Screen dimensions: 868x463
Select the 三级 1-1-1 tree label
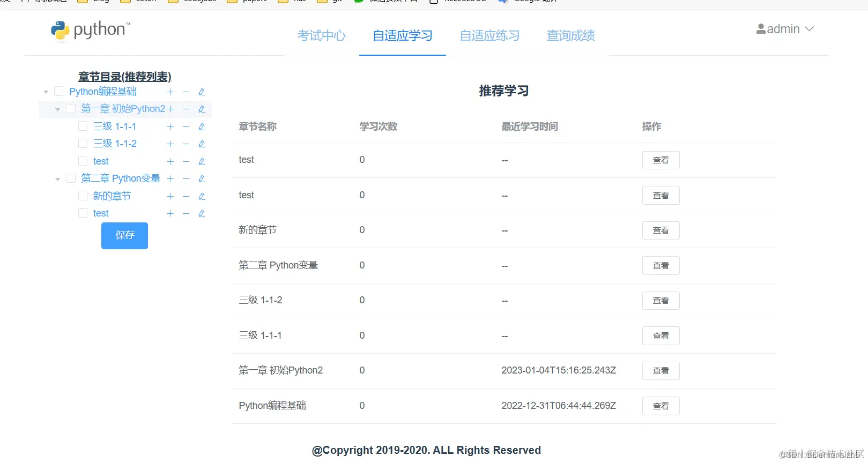115,126
